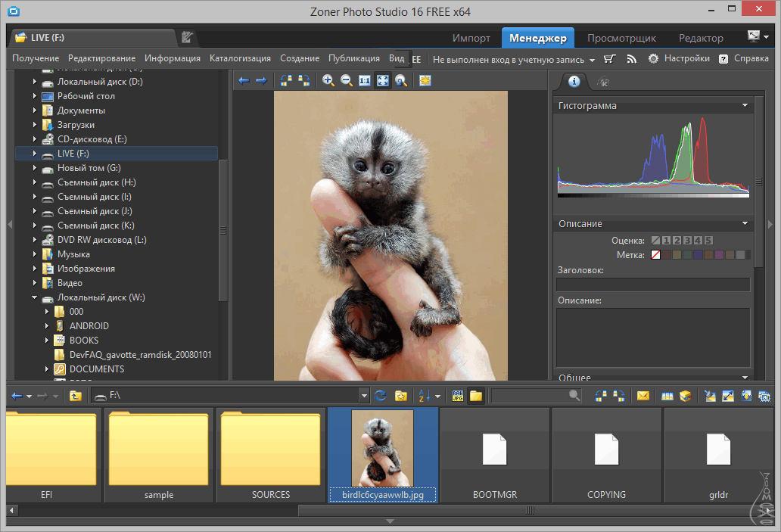Viewport: 781px width, 532px height.
Task: Set rating to 1
Action: pyautogui.click(x=667, y=241)
